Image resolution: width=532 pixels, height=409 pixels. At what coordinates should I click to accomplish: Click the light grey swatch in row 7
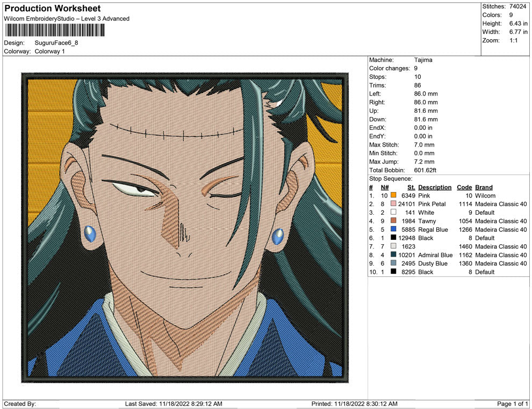[393, 246]
